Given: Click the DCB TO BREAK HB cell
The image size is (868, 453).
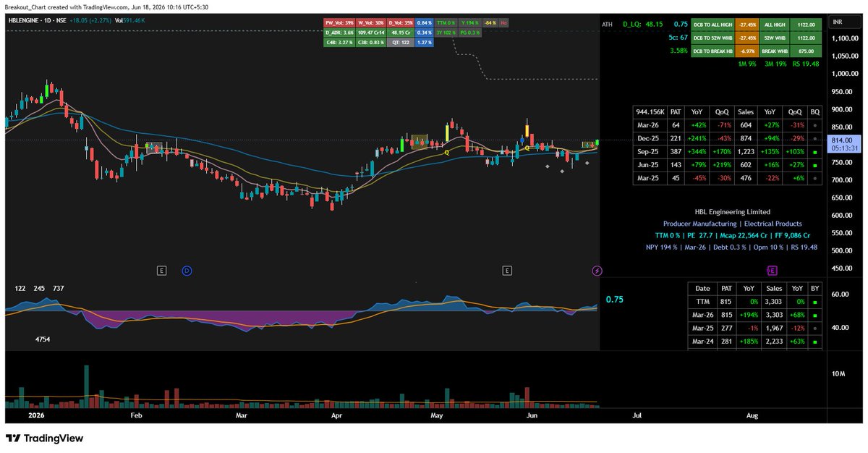Looking at the screenshot, I should click(x=712, y=51).
